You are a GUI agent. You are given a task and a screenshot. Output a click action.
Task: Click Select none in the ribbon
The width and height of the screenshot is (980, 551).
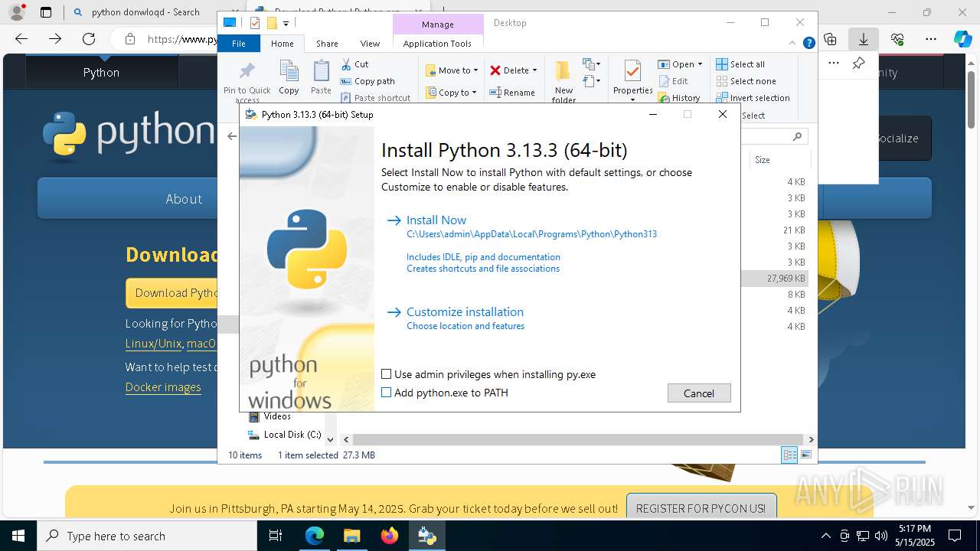click(x=746, y=81)
